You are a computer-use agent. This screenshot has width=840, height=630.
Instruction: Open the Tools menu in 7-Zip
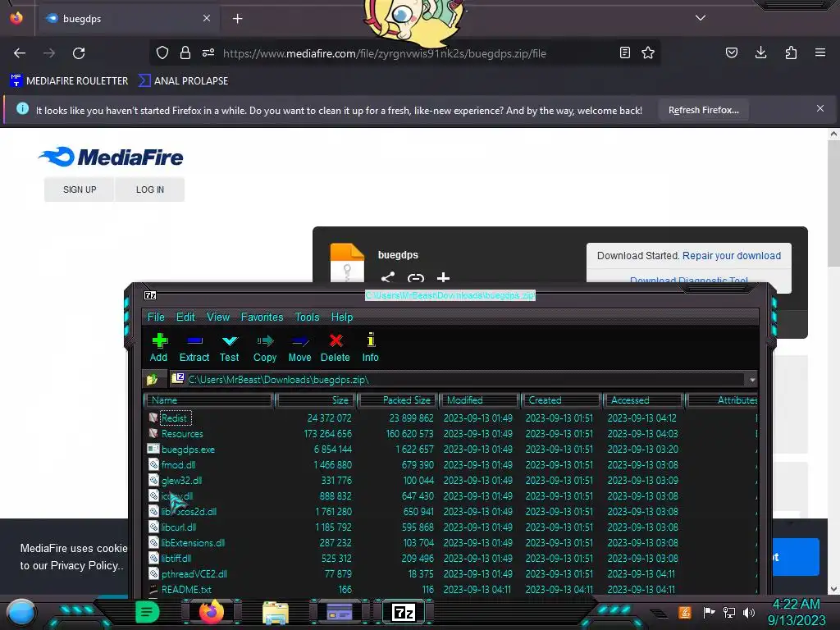click(x=307, y=317)
